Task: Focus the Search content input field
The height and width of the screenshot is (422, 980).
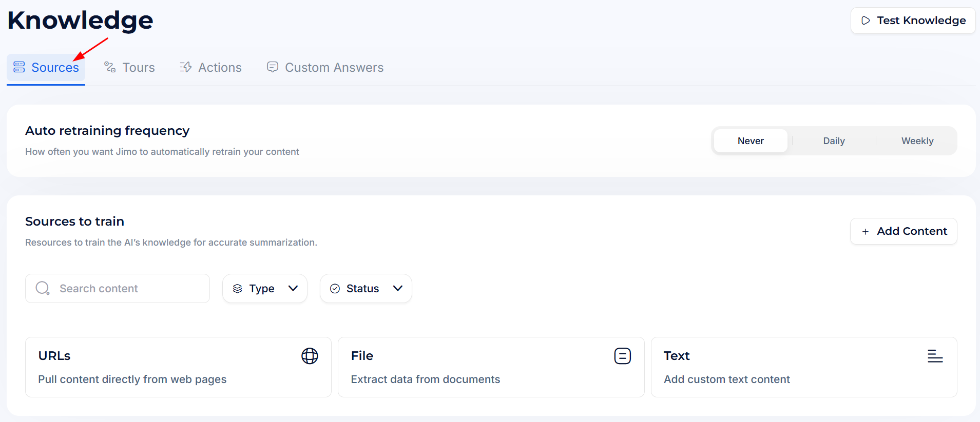Action: (x=128, y=289)
